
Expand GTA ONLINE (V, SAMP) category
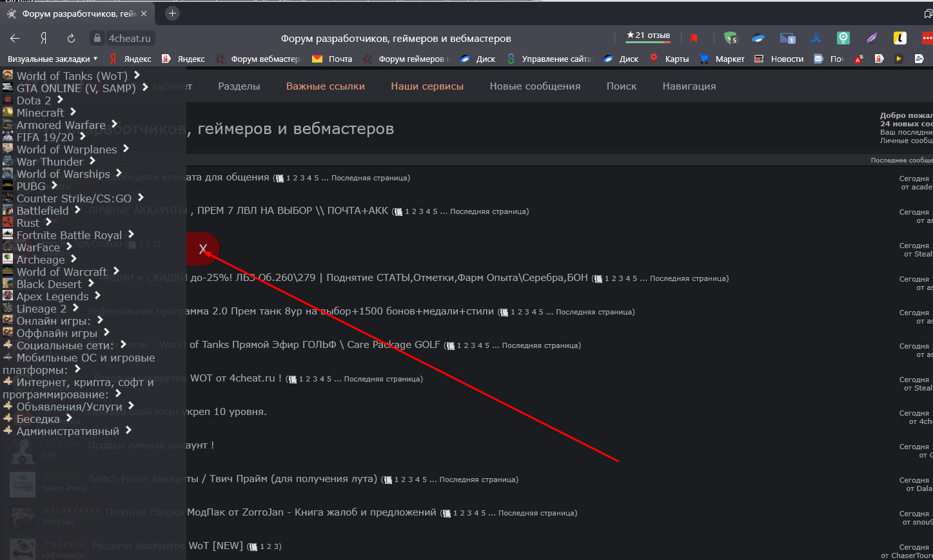(x=145, y=87)
